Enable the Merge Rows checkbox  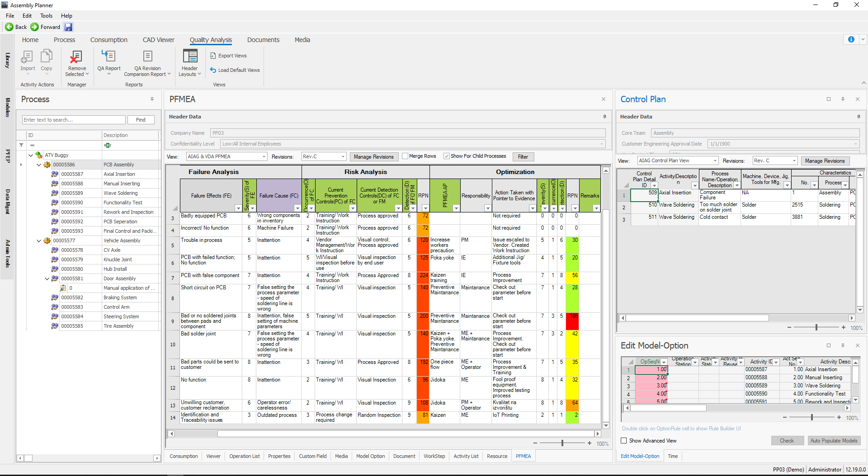click(x=406, y=156)
